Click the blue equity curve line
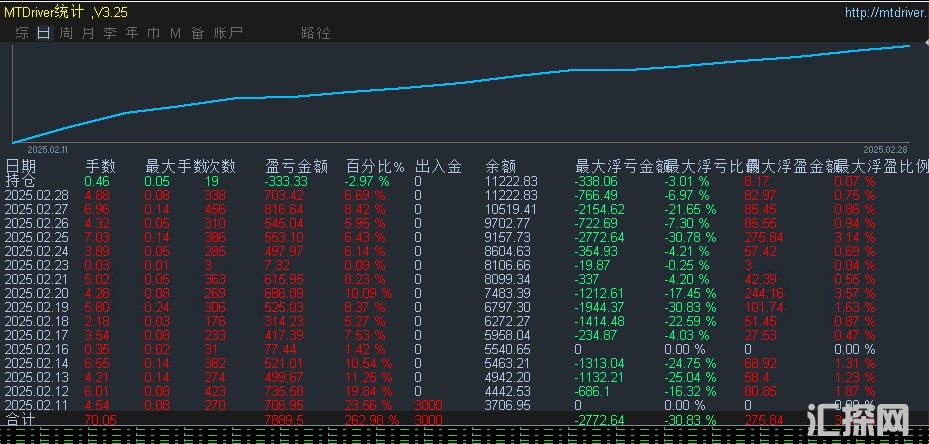929x444 pixels. pos(462,83)
